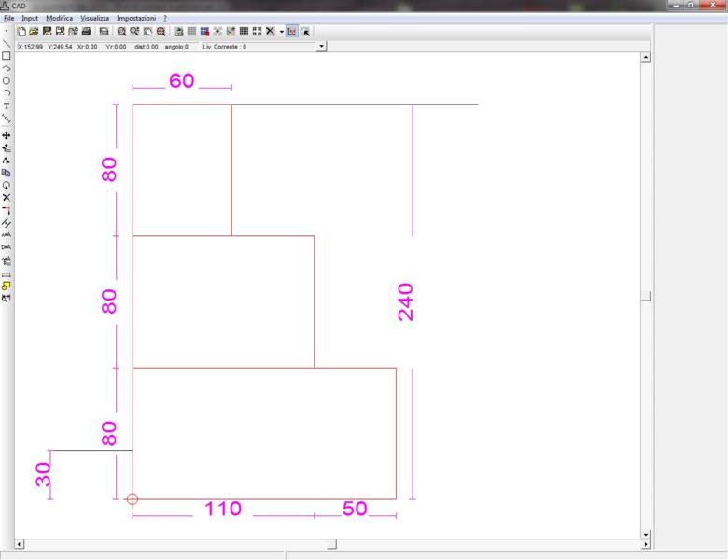Viewport: 728px width, 560px height.
Task: Open the Input menu
Action: coord(30,18)
